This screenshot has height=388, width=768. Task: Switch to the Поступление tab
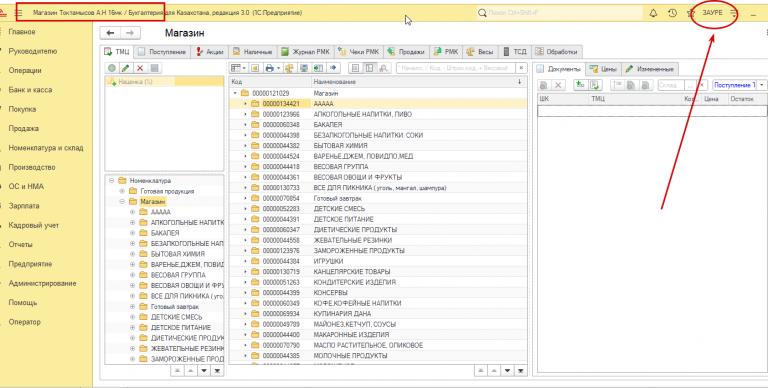pos(162,51)
